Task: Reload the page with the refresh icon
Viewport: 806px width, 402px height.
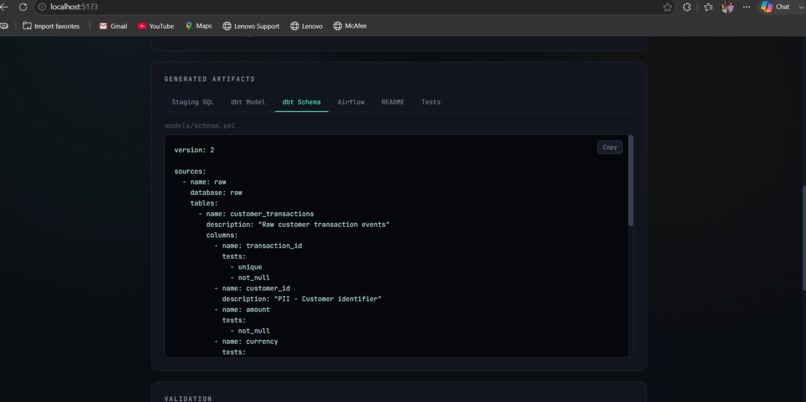Action: coord(23,7)
